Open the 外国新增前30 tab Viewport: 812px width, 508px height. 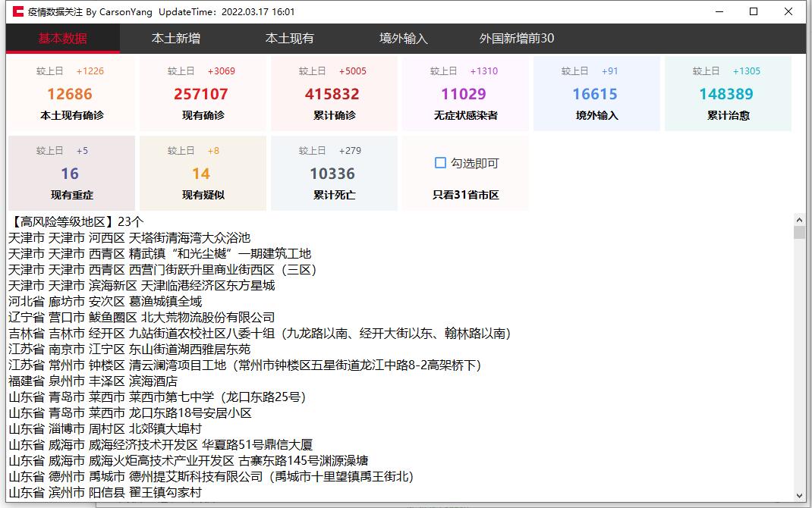point(517,39)
